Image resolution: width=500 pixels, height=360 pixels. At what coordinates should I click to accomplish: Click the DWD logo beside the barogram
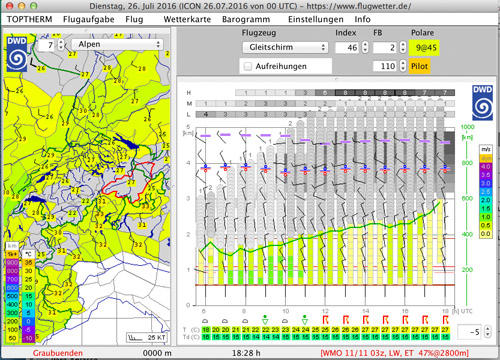(482, 103)
